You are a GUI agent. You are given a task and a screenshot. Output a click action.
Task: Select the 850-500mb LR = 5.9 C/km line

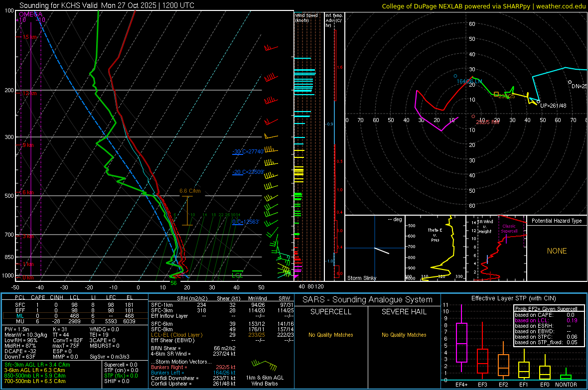pos(35,376)
